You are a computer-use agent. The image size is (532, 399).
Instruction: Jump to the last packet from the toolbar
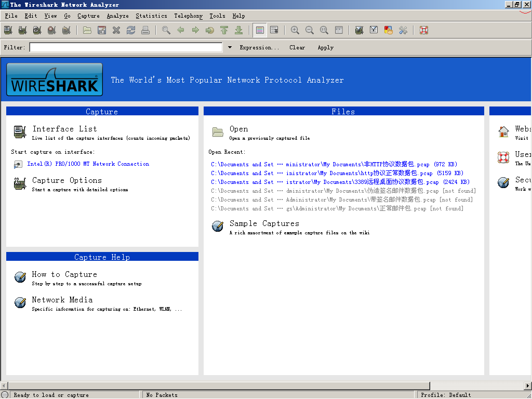coord(239,30)
